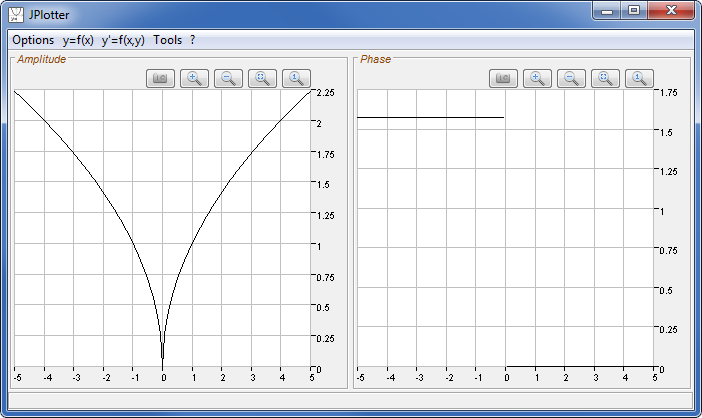
Task: Zoom in on the Amplitude plot
Action: [195, 78]
